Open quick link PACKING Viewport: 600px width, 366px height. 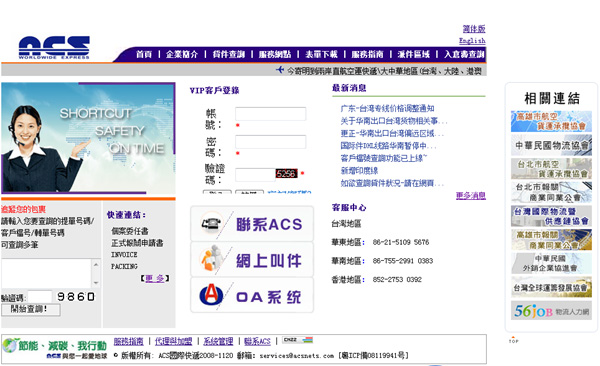(x=124, y=266)
